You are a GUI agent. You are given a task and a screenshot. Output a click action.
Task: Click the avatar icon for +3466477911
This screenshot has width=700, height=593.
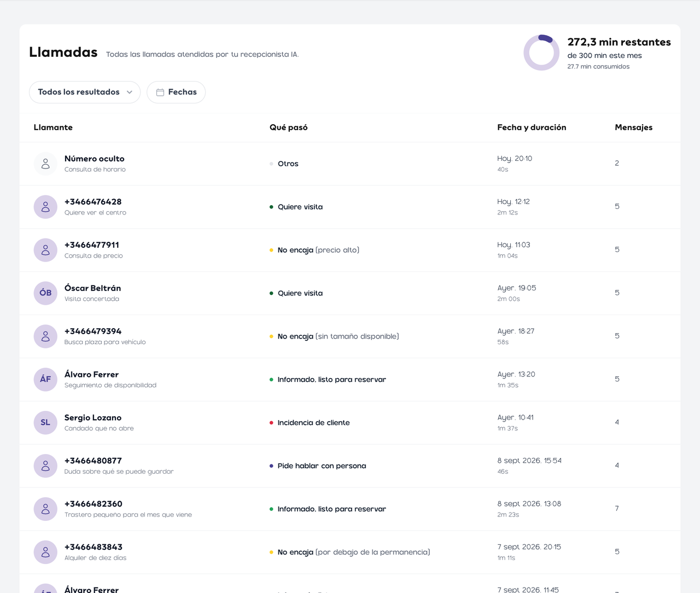(x=45, y=250)
